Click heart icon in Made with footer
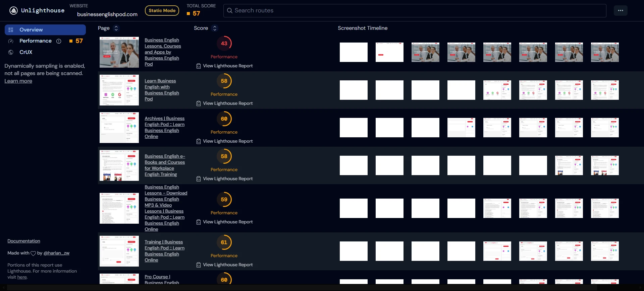Viewport: 644px width, 291px height. pyautogui.click(x=33, y=253)
